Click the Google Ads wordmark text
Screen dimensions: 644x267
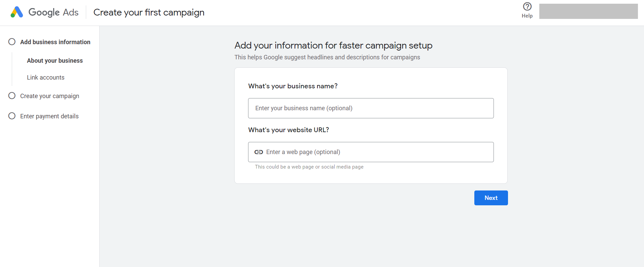click(53, 12)
